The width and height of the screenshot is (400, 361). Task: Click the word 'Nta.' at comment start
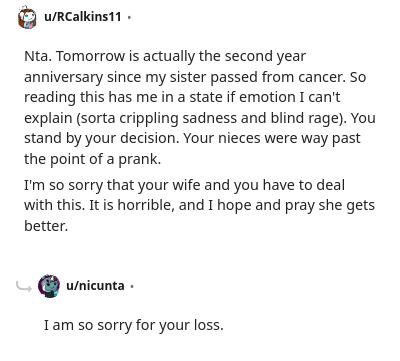coord(38,56)
